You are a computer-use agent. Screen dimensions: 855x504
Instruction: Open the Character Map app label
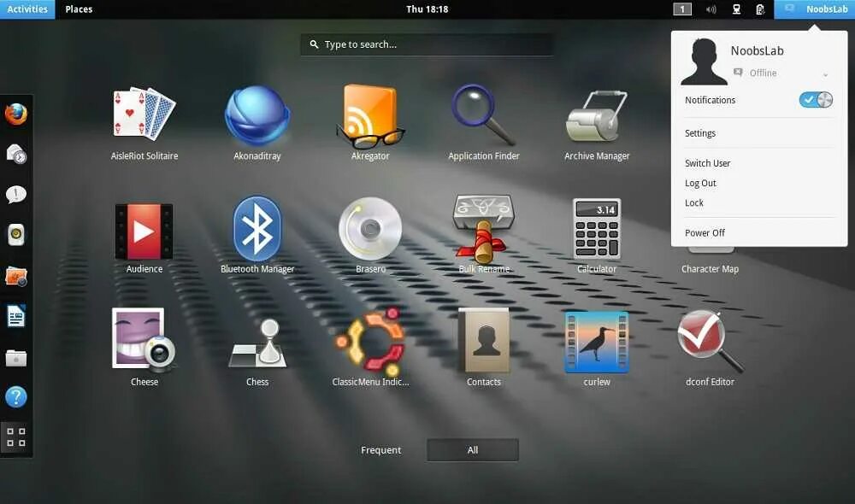(x=710, y=268)
